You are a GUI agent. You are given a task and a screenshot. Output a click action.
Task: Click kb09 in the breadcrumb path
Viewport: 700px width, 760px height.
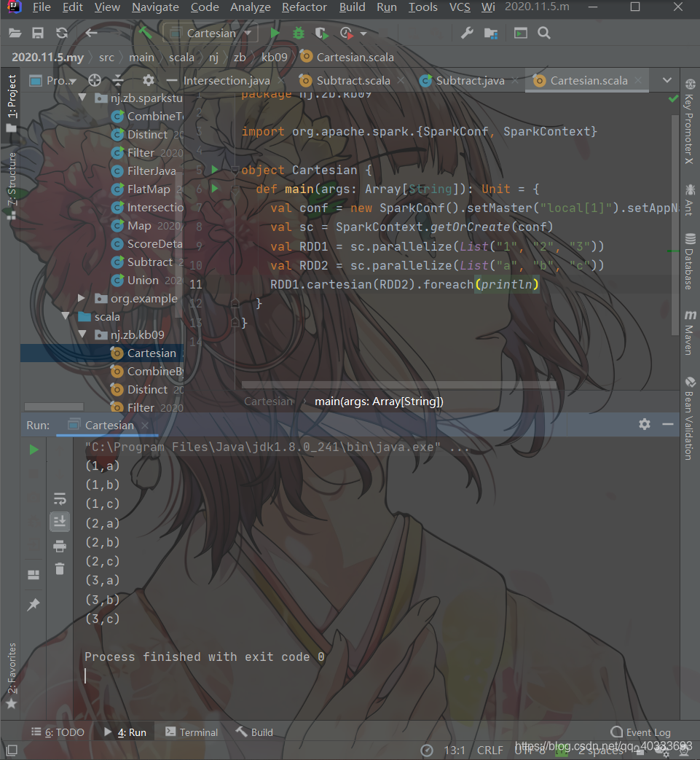tap(274, 57)
